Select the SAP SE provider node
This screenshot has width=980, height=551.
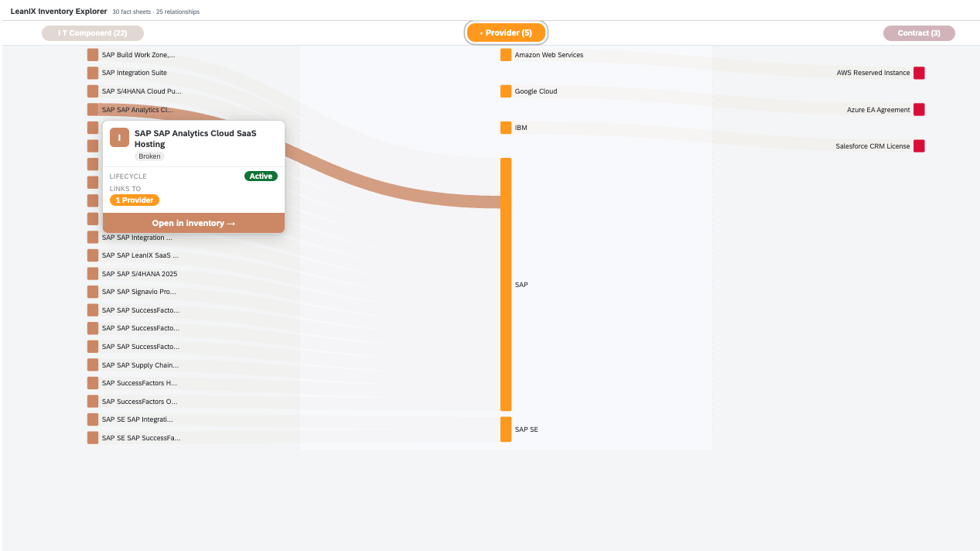[506, 430]
